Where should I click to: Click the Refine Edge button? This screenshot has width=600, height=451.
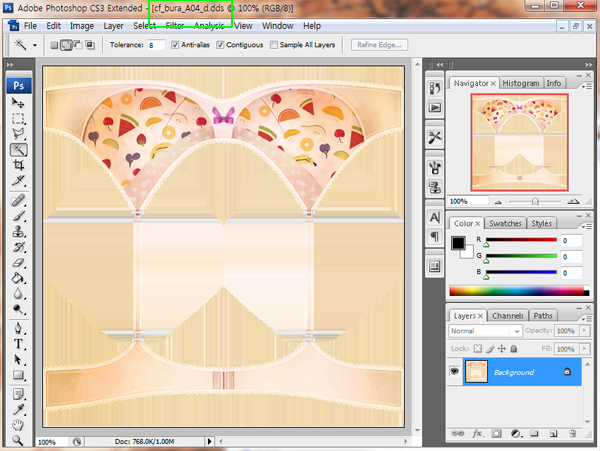point(379,45)
